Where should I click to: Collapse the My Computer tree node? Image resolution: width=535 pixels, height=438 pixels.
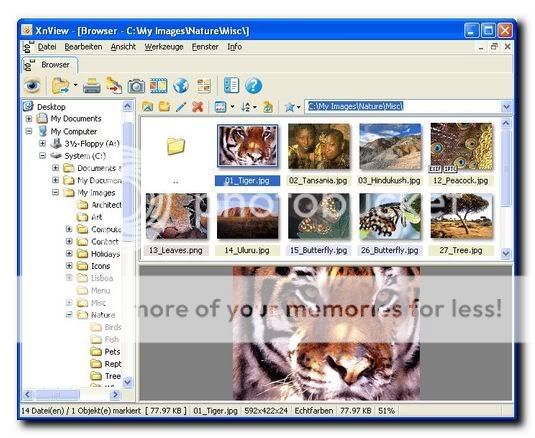tap(29, 131)
